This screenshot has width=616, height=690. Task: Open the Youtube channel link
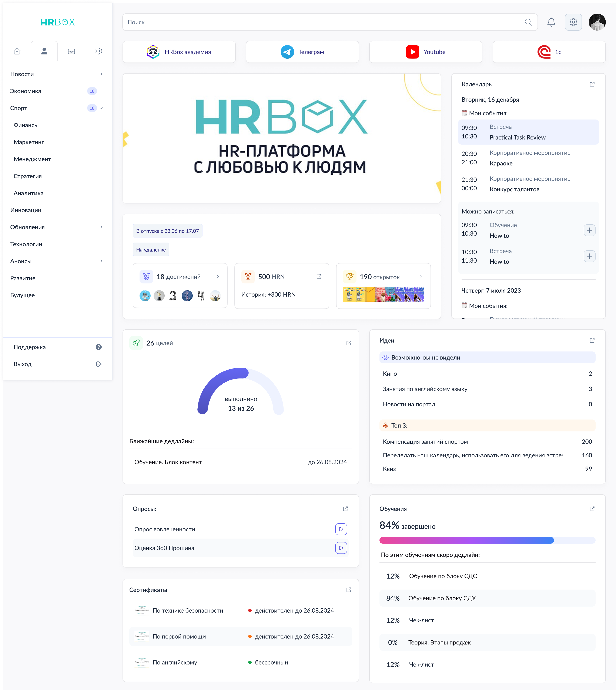click(425, 52)
